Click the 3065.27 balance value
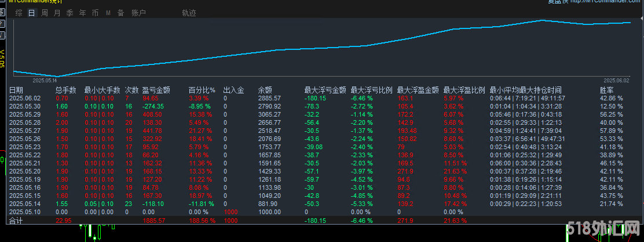This screenshot has width=644, height=242. tap(269, 114)
